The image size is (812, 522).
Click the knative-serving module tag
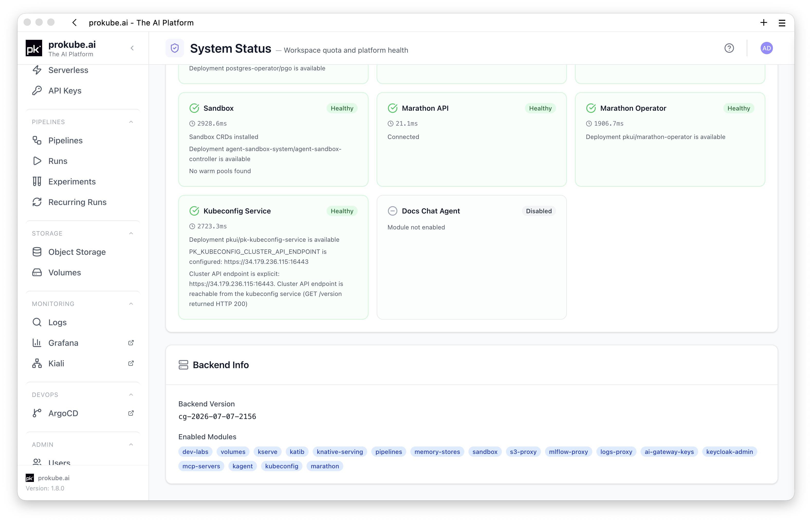[340, 452]
